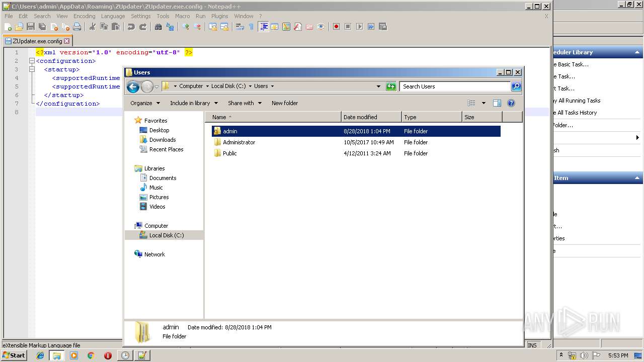644x362 pixels.
Task: Open Google Chrome from the taskbar
Action: tap(91, 355)
